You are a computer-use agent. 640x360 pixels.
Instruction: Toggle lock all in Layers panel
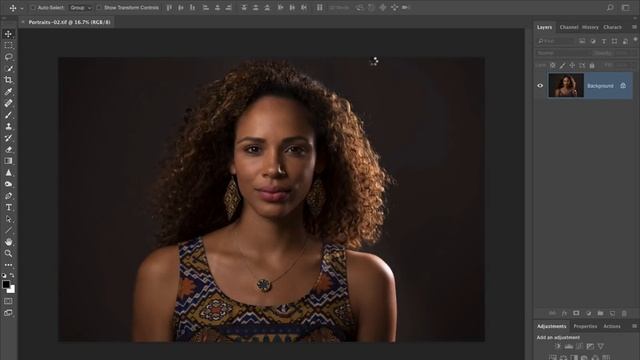tap(592, 65)
